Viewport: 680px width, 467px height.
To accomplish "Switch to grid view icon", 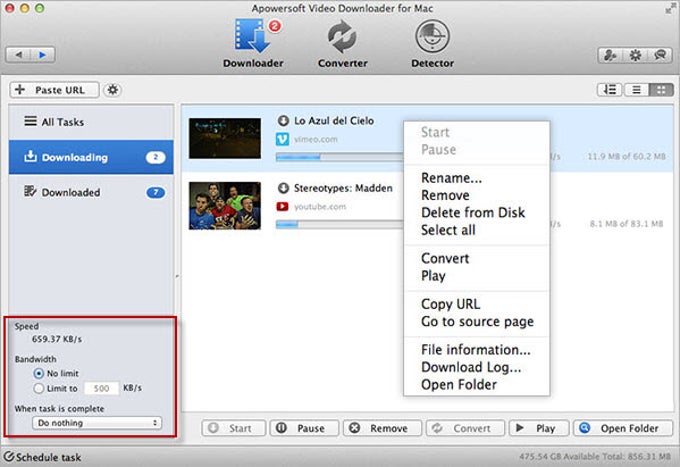I will tap(661, 90).
